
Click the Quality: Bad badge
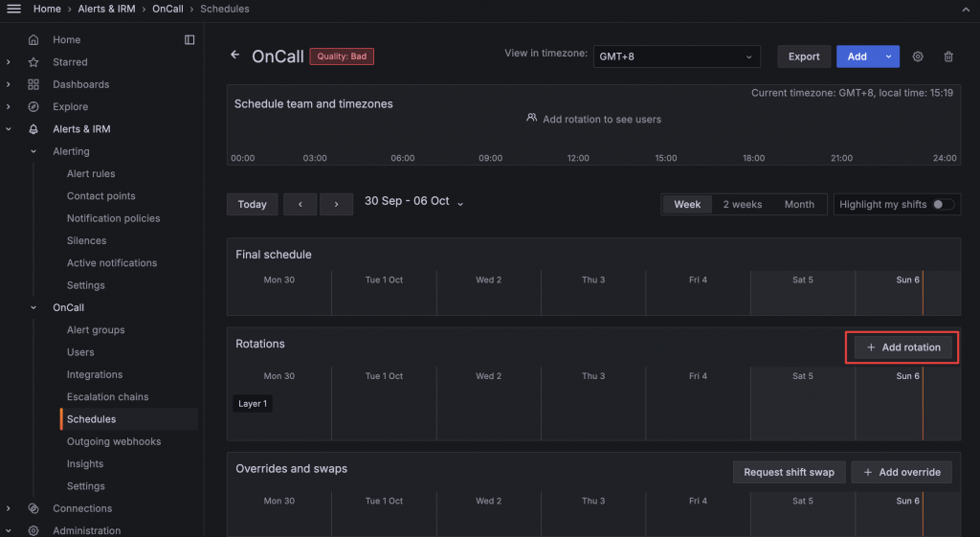tap(342, 56)
